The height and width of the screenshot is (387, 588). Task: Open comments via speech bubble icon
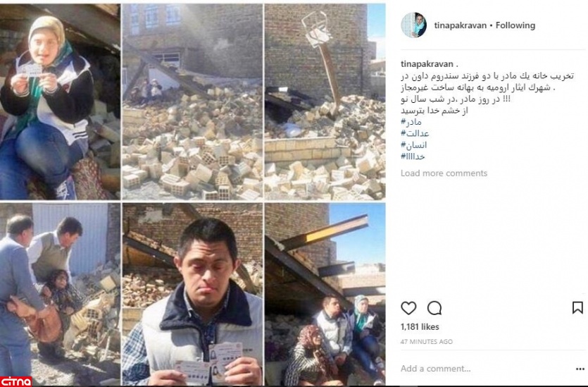434,308
